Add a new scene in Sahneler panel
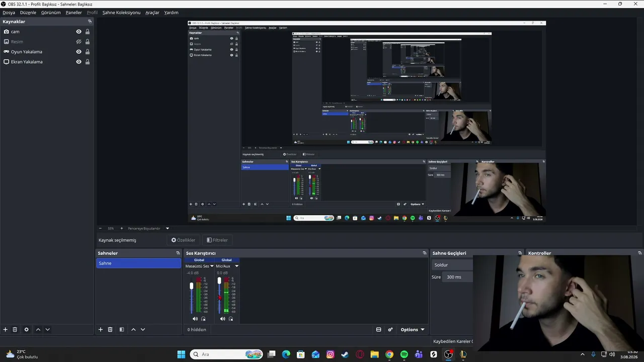 coord(101,330)
